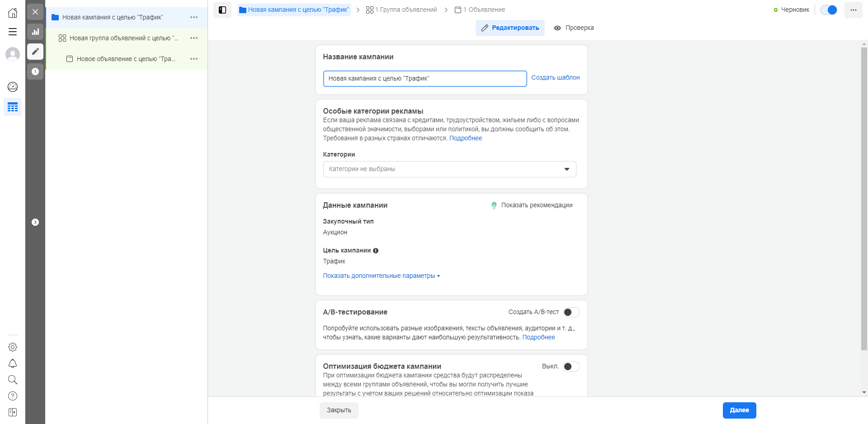This screenshot has width=868, height=424.
Task: Click the scrollbar down arrow
Action: [x=864, y=393]
